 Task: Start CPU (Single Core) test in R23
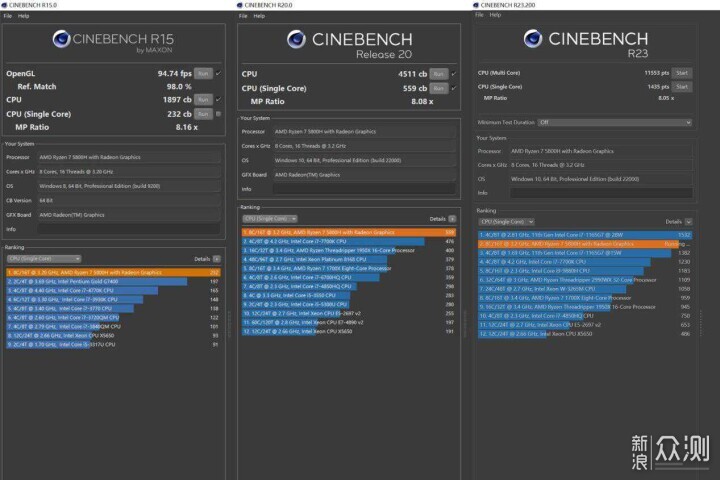[682, 87]
